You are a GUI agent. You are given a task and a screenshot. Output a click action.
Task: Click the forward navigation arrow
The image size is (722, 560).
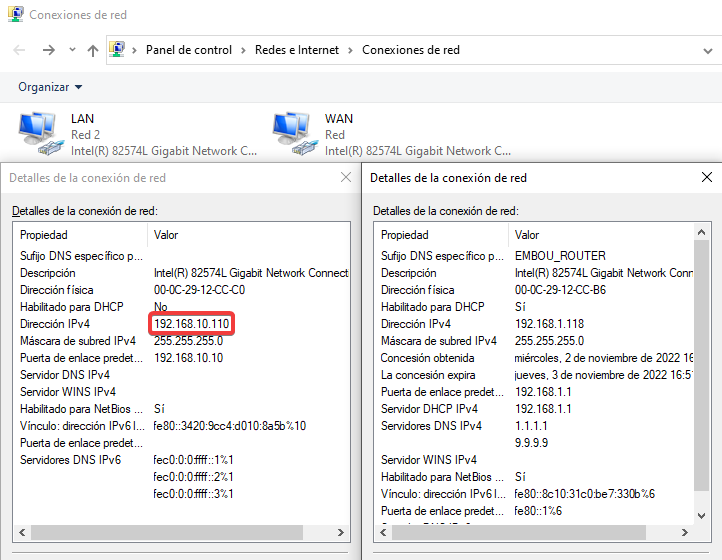(48, 50)
